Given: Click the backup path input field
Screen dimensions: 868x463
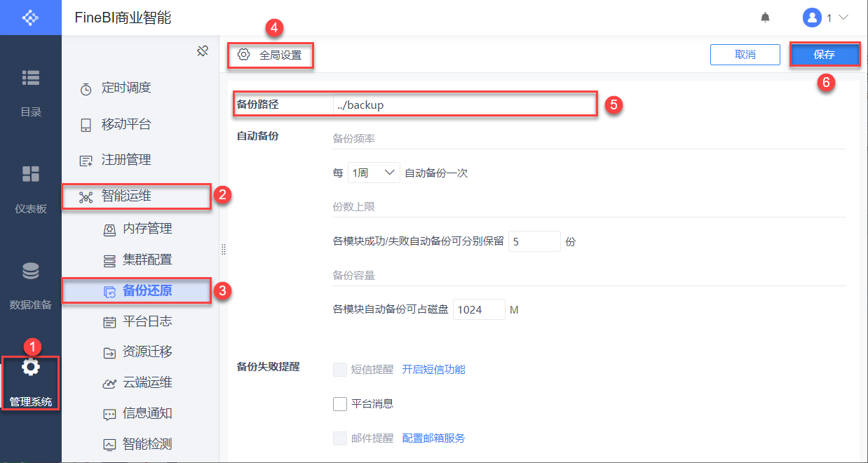Looking at the screenshot, I should click(463, 105).
